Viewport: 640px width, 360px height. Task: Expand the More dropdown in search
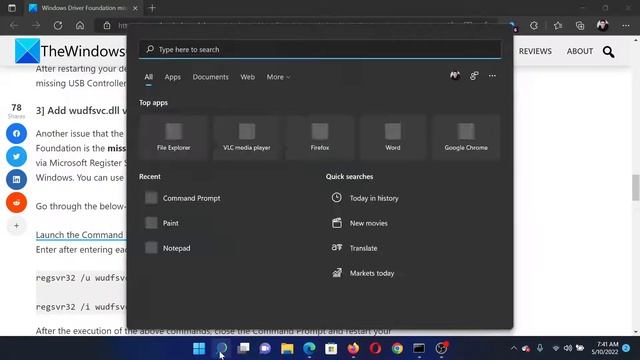point(278,77)
